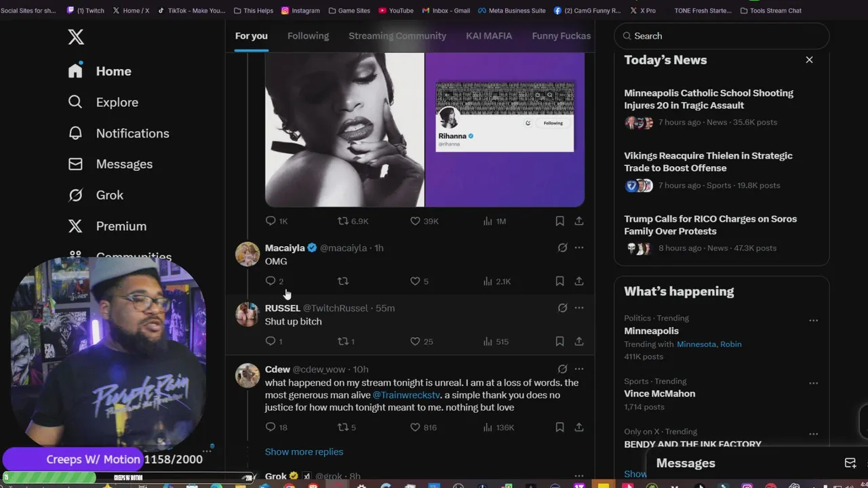868x488 pixels.
Task: Switch to Funny Fuckas tab
Action: tap(561, 36)
